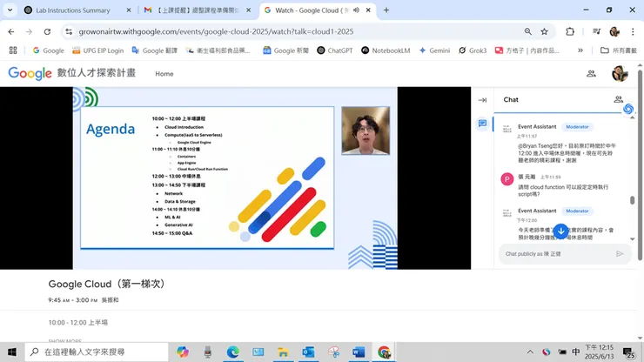Open Copilot from the taskbar
The image size is (644, 362).
[x=183, y=352]
